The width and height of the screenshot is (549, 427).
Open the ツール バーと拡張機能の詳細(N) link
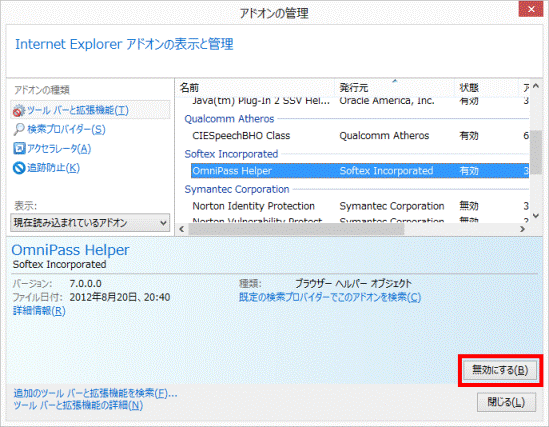[x=78, y=405]
